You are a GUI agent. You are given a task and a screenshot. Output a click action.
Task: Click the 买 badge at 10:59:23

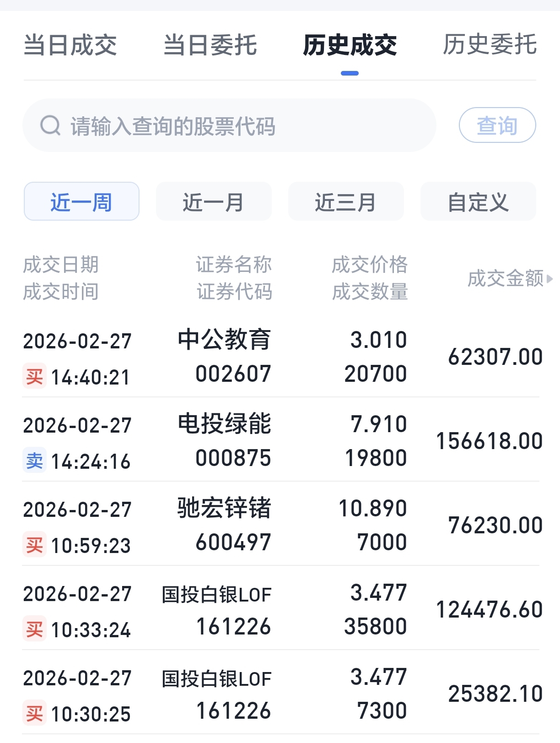coord(34,545)
